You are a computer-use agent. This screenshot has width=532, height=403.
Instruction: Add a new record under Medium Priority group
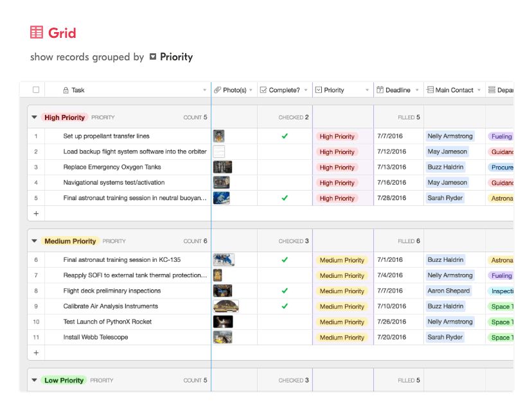point(36,353)
